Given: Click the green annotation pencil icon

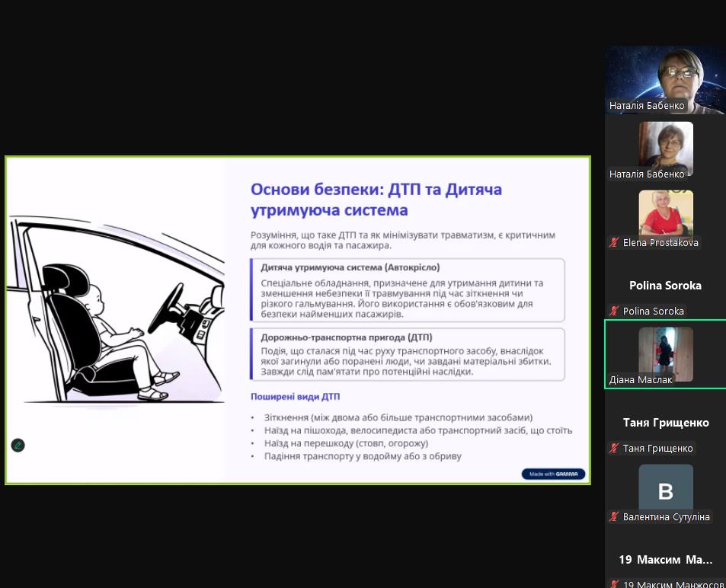Looking at the screenshot, I should [18, 446].
